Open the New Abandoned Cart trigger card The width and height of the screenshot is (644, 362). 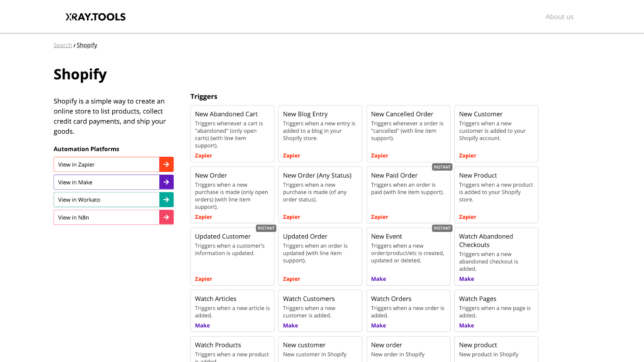pos(232,134)
